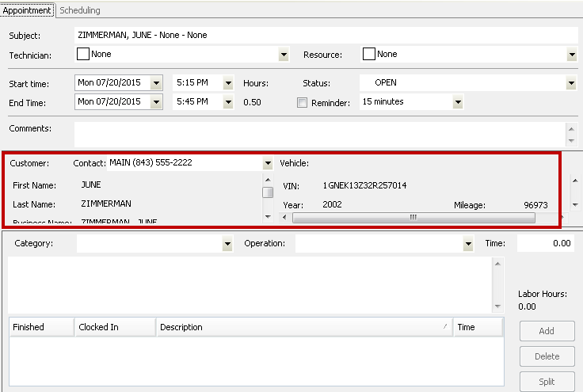This screenshot has height=392, width=583.
Task: Open the Status OPEN dropdown
Action: (x=571, y=83)
